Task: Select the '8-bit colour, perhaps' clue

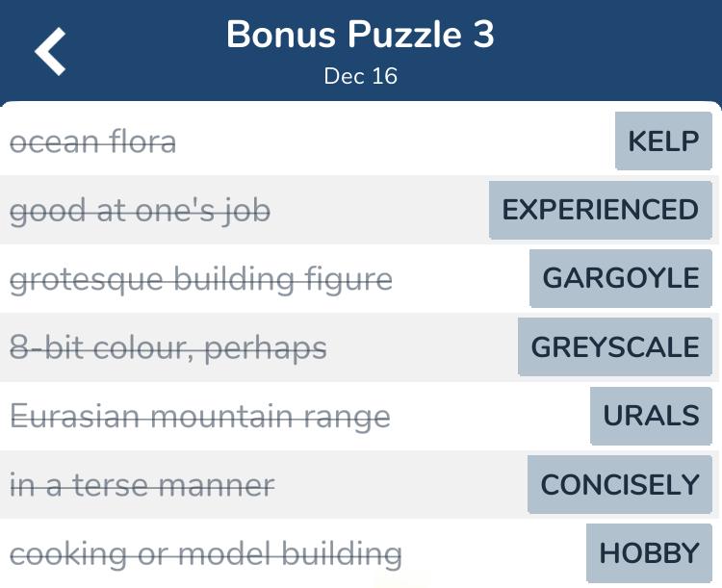Action: 168,348
